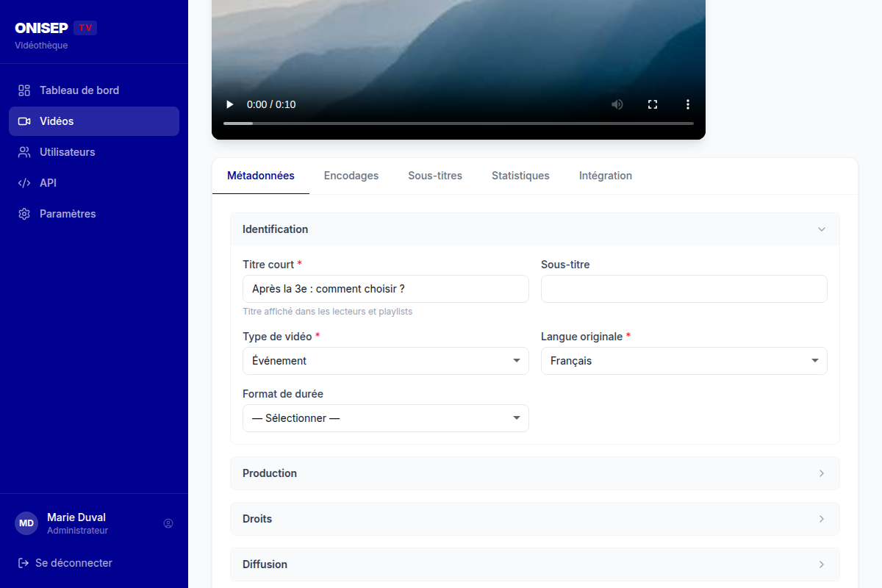Open the Langue originale dropdown
Viewport: 882px width, 588px height.
click(684, 361)
